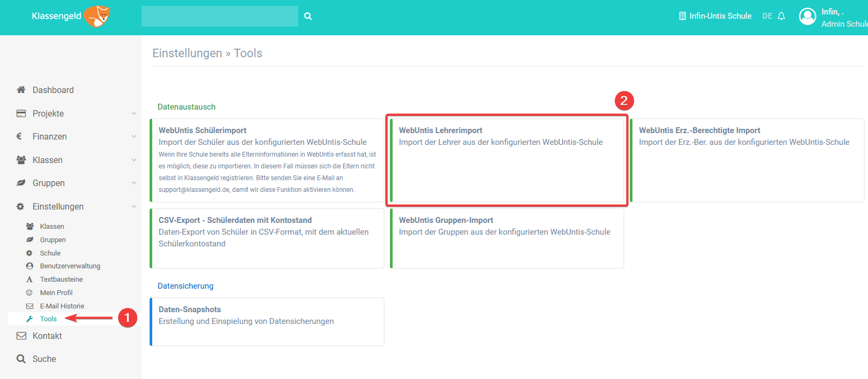
Task: Click the Gruppen leaf icon in main menu
Action: pos(21,183)
